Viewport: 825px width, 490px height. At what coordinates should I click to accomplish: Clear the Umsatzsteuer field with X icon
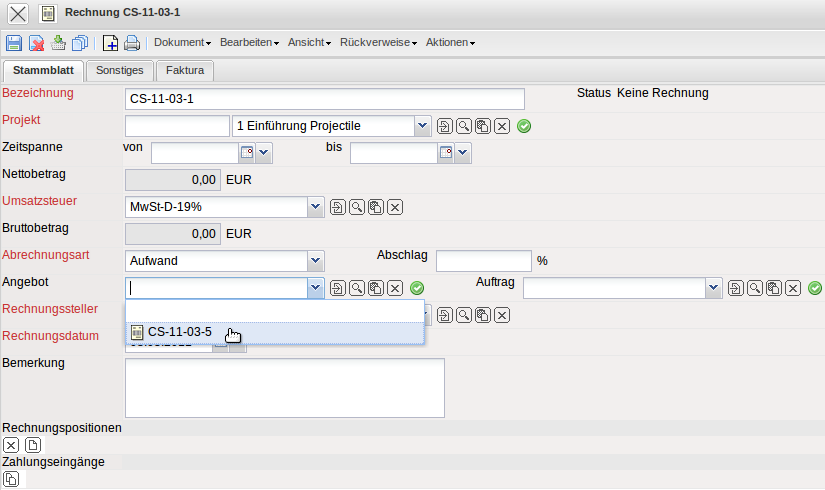395,207
